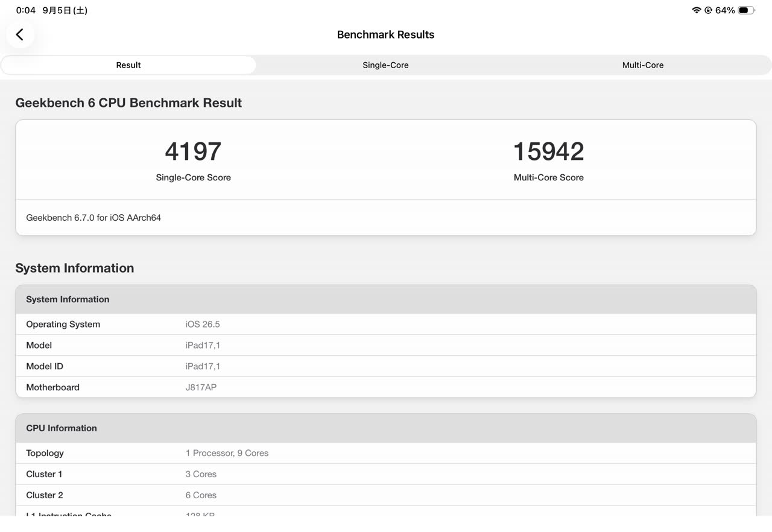
Task: Tap the orientation lock status icon
Action: click(708, 10)
